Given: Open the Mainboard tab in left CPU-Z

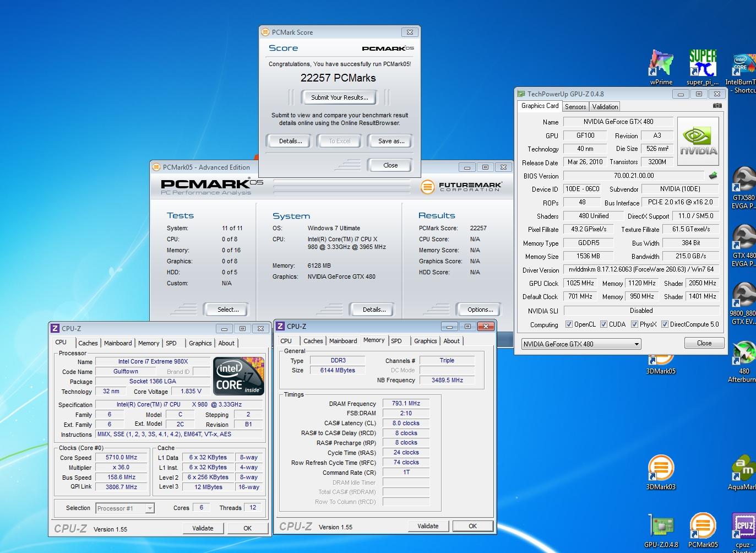Looking at the screenshot, I should tap(118, 343).
